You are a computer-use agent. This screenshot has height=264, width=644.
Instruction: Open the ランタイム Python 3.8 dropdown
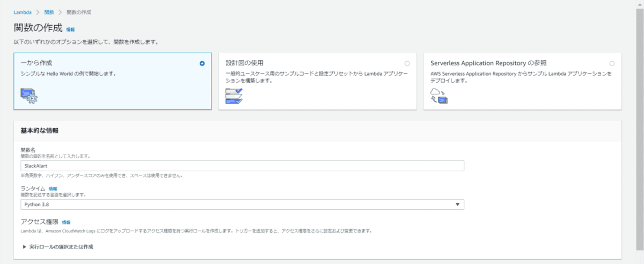tap(242, 204)
